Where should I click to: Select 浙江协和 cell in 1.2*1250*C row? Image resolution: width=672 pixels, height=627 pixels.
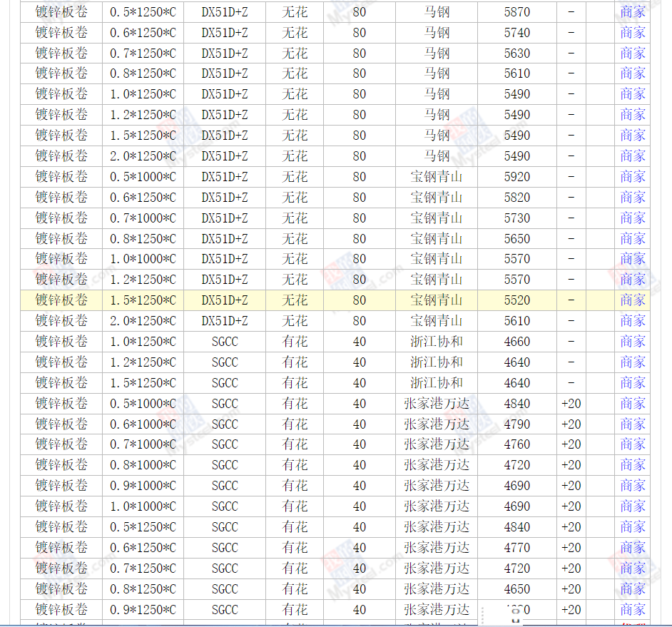coord(436,362)
